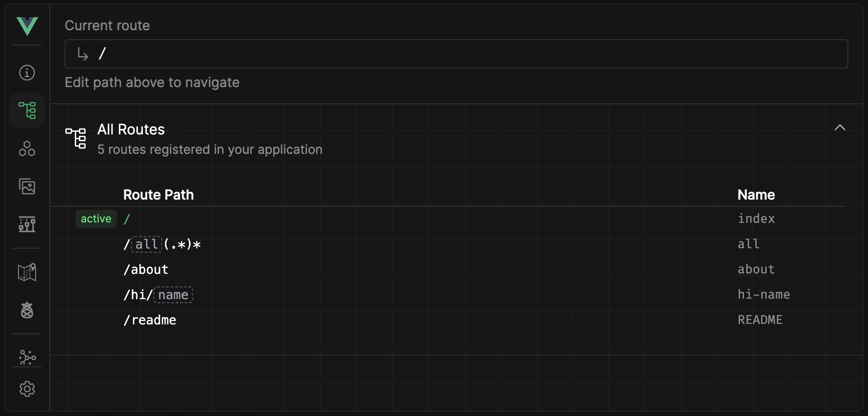Open the Components tab icon
This screenshot has height=416, width=868.
point(27,148)
